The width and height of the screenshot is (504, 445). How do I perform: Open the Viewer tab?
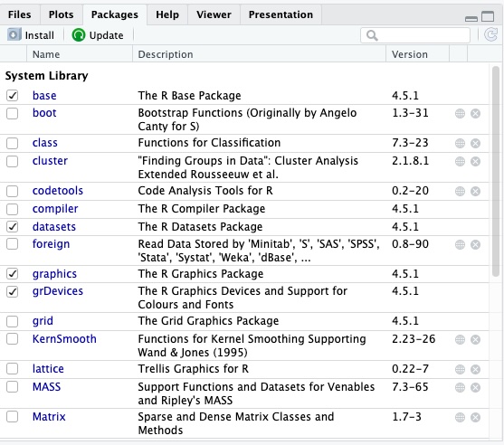(214, 14)
